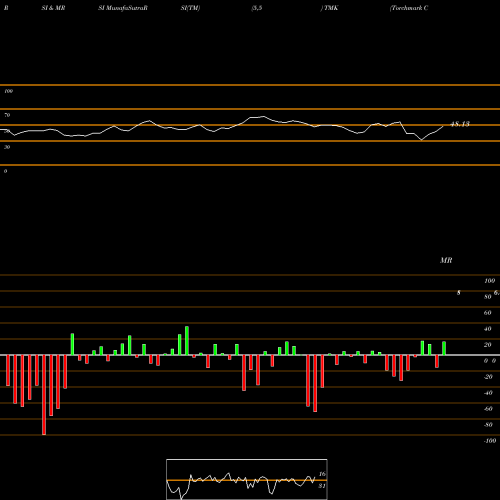Click the MR axis label -100
The width and height of the screenshot is (500, 500).
tap(490, 441)
